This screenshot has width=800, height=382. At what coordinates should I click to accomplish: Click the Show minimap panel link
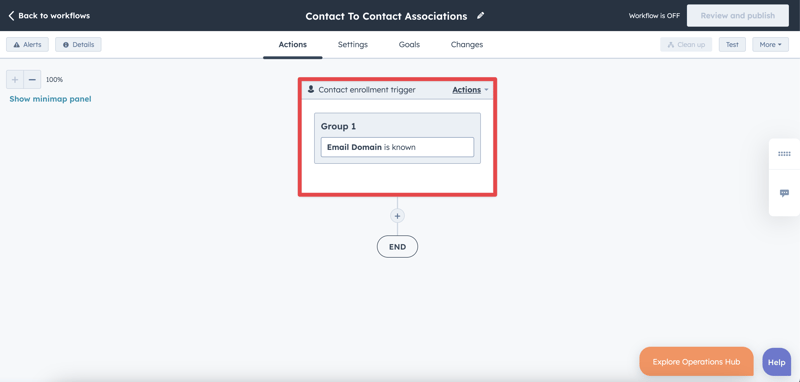51,99
